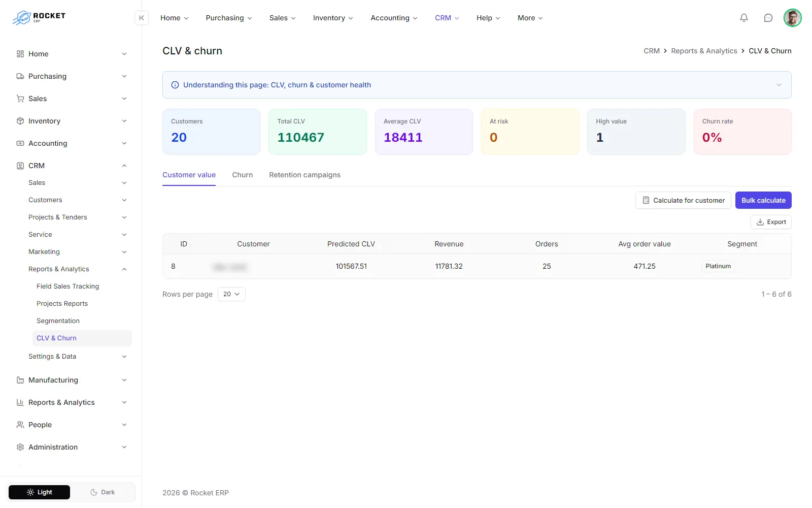The width and height of the screenshot is (812, 508).
Task: Switch to the Churn tab
Action: (243, 175)
